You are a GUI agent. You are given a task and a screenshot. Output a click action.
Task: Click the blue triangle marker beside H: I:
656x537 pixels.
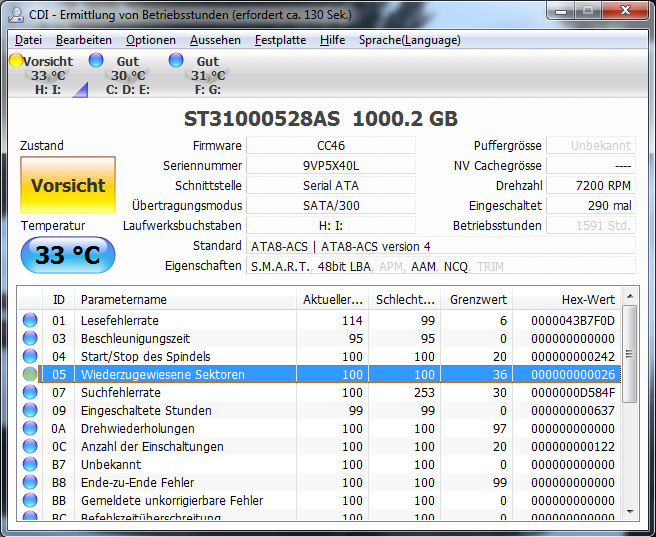click(80, 90)
